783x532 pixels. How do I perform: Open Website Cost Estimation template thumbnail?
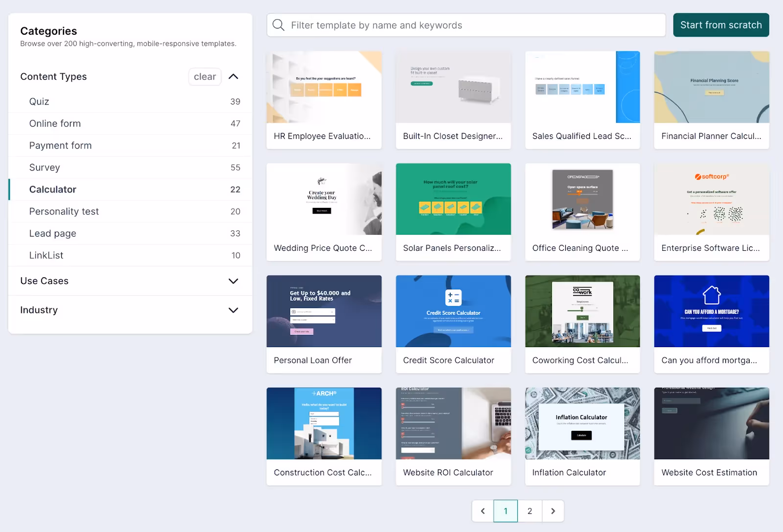[712, 423]
